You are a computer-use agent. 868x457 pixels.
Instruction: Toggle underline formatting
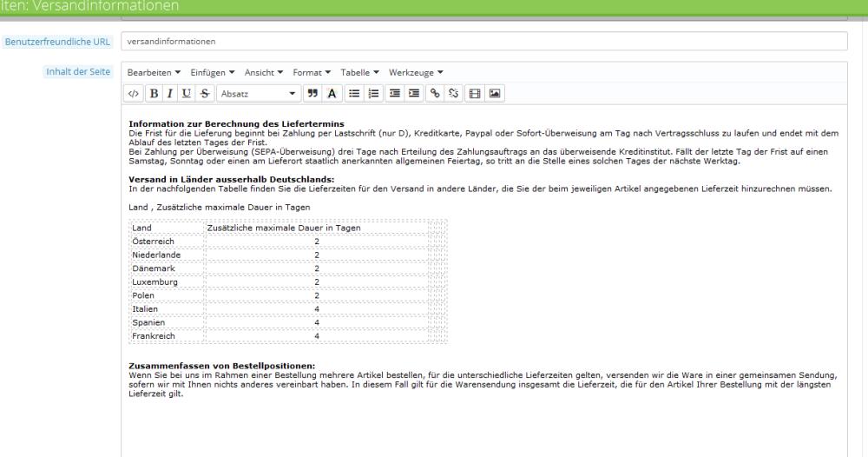(187, 94)
